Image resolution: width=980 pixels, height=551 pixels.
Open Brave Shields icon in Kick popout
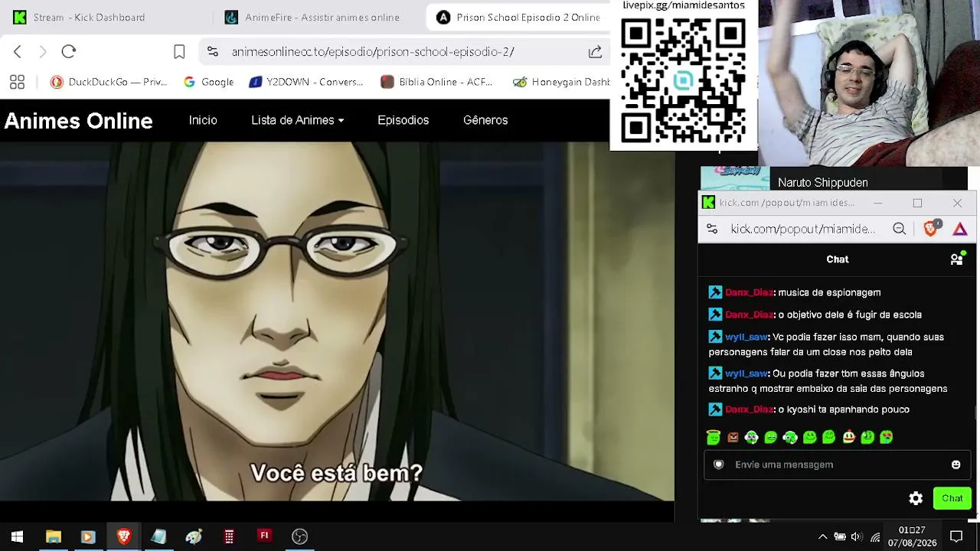[931, 228]
